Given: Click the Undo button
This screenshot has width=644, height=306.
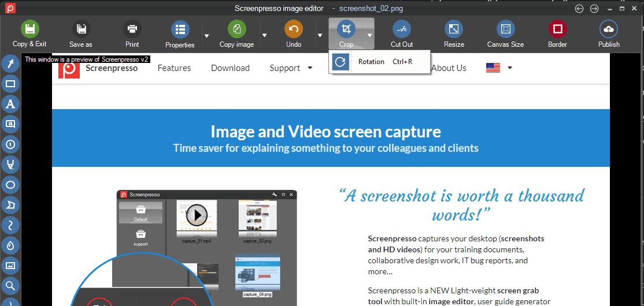Looking at the screenshot, I should click(x=294, y=34).
